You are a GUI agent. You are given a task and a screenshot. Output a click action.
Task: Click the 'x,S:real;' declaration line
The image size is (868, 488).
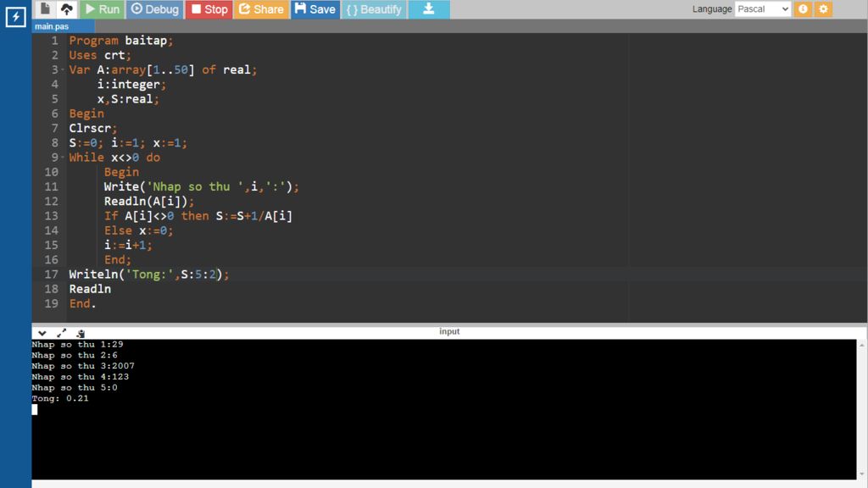128,99
